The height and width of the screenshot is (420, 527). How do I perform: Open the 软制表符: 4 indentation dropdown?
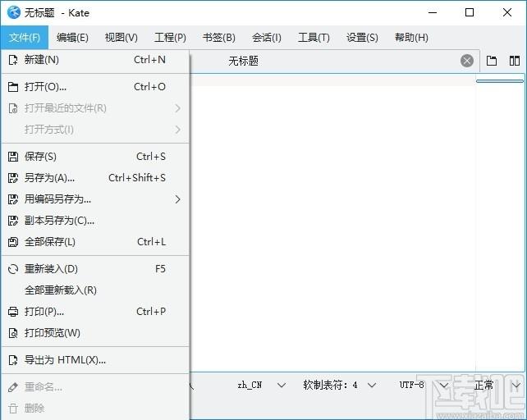[339, 385]
